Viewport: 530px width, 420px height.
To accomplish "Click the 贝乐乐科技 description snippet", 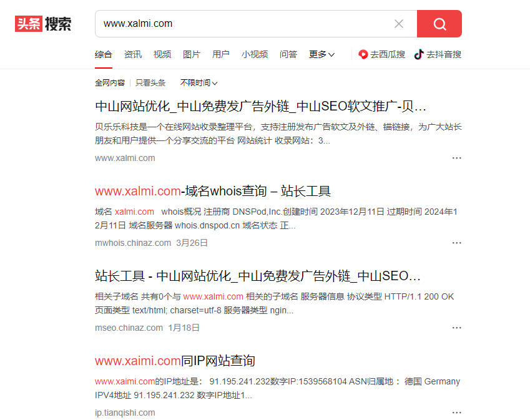I will (x=278, y=134).
